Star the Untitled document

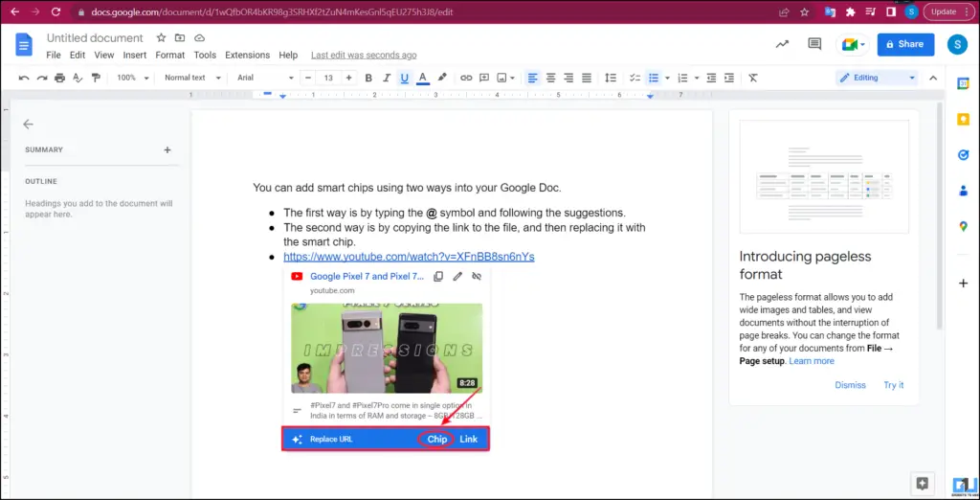[x=161, y=37]
